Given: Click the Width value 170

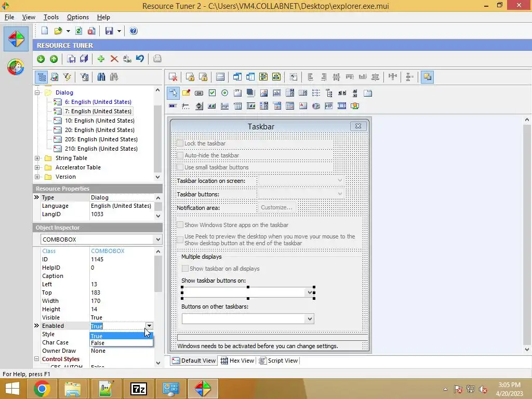Looking at the screenshot, I should [96, 301].
